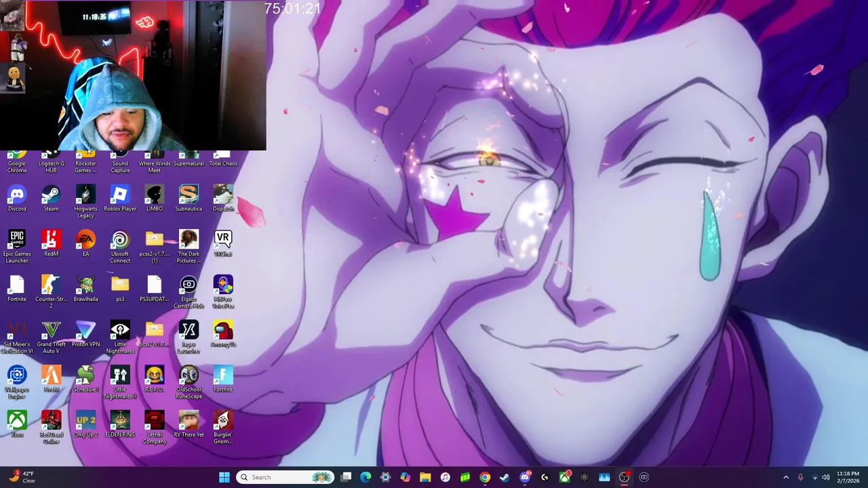Open the Xbox desktop shortcut

click(x=17, y=425)
